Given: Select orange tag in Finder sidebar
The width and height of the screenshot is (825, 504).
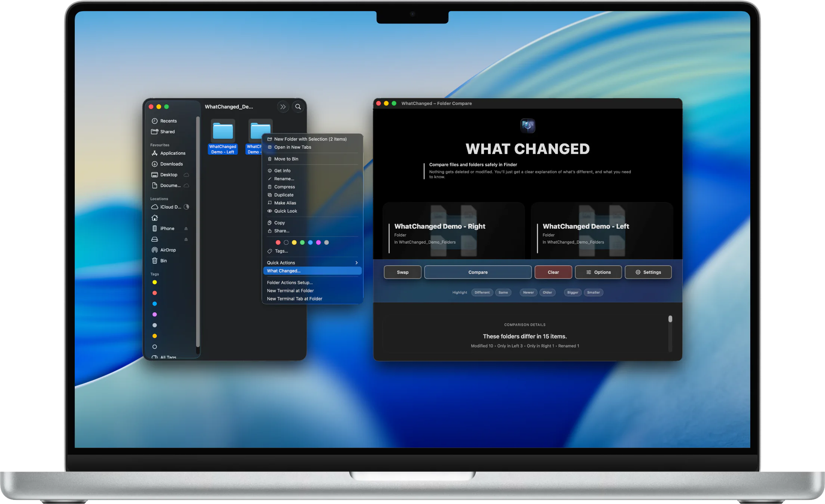Looking at the screenshot, I should [155, 336].
